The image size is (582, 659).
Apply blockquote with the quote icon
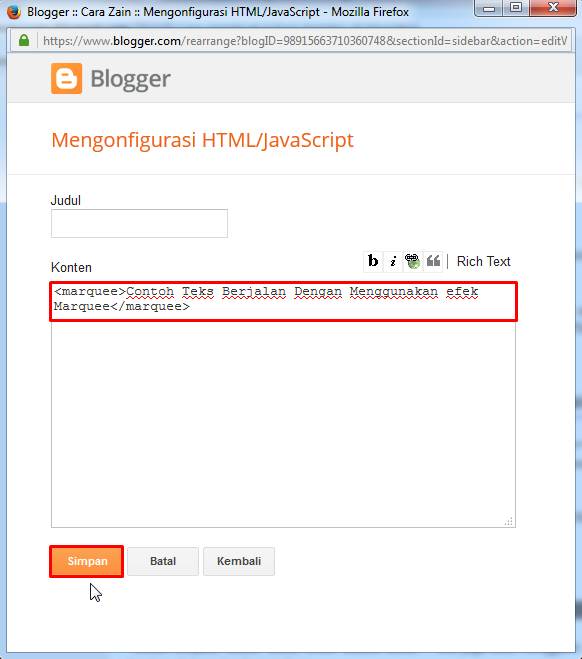433,261
